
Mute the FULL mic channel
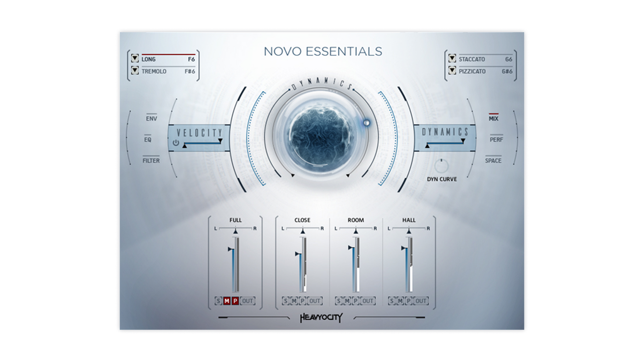(x=227, y=301)
